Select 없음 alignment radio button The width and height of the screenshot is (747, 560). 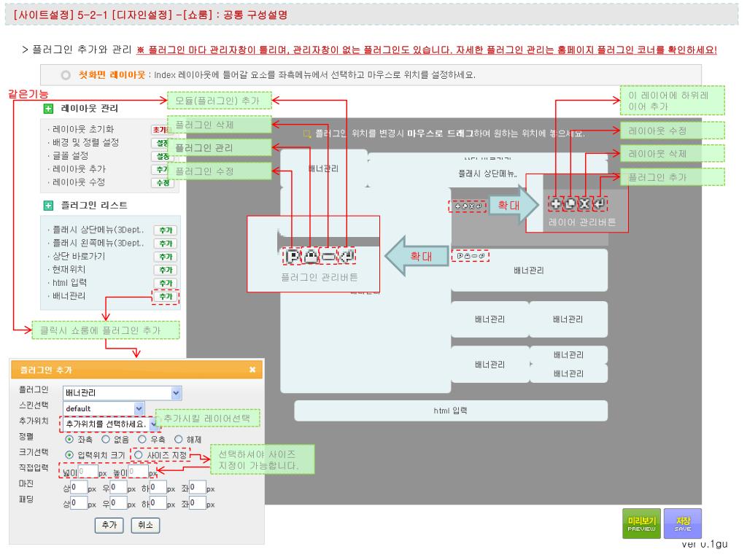pos(106,439)
